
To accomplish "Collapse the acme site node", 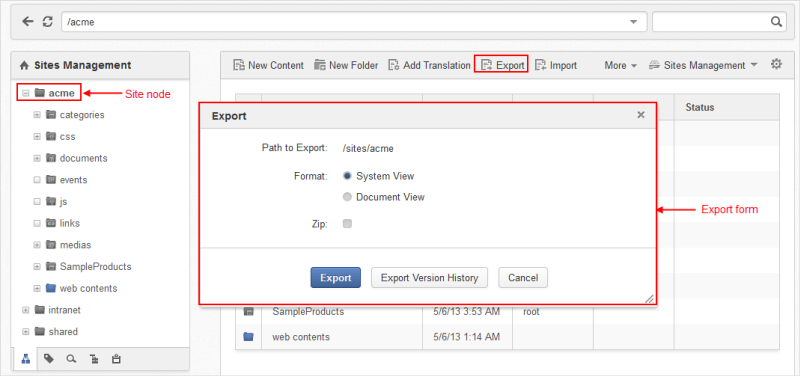I will tap(26, 93).
